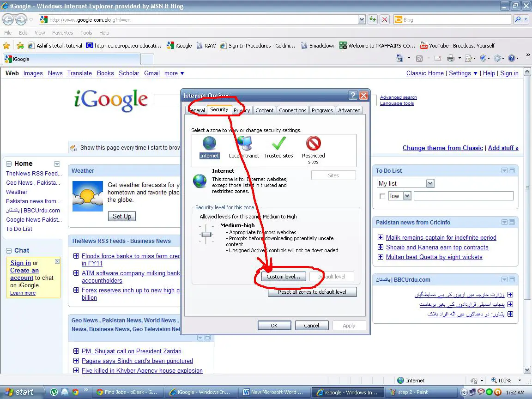Open the low priority dropdown
This screenshot has width=532, height=399.
pyautogui.click(x=399, y=196)
